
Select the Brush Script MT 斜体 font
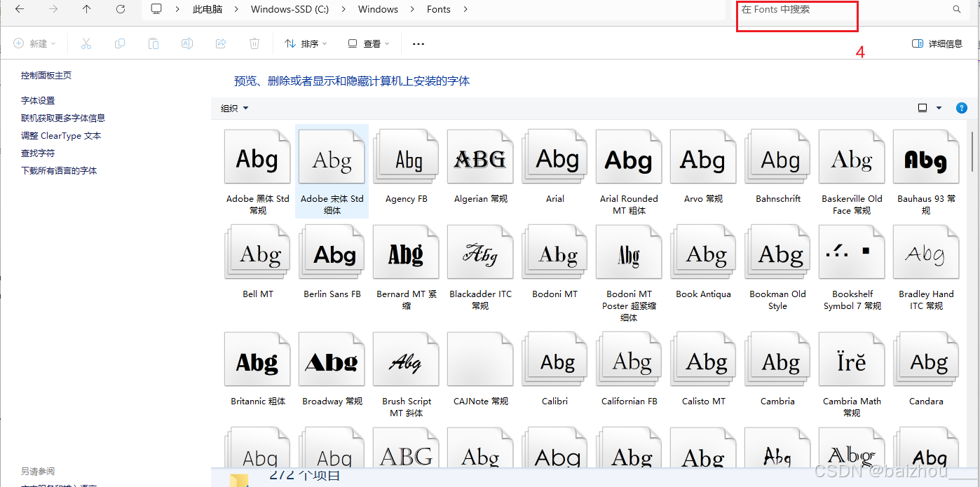(x=406, y=361)
